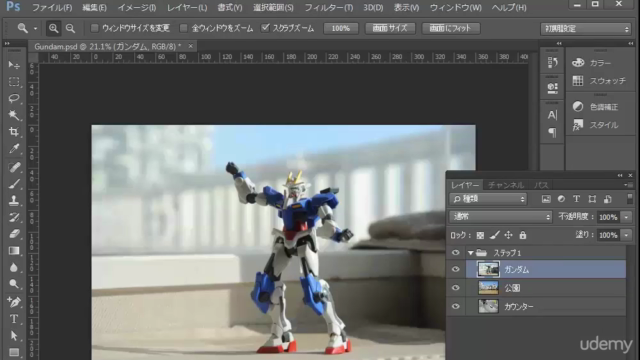Expand the collapsed tools panel arrows
640x360 pixels.
click(x=7, y=43)
